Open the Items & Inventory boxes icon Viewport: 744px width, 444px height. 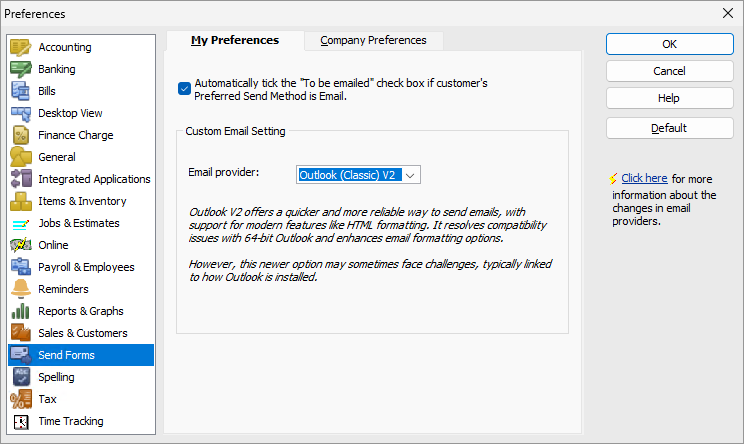pos(21,201)
